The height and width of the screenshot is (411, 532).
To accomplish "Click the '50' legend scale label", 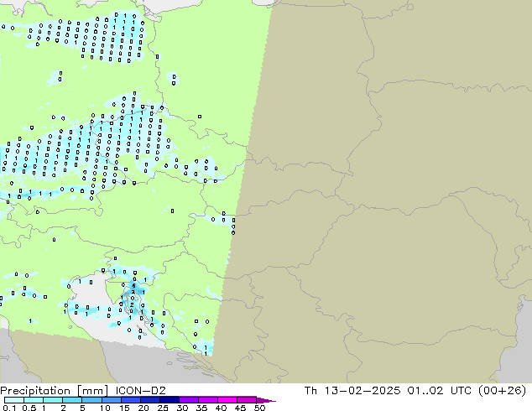I will (x=259, y=408).
